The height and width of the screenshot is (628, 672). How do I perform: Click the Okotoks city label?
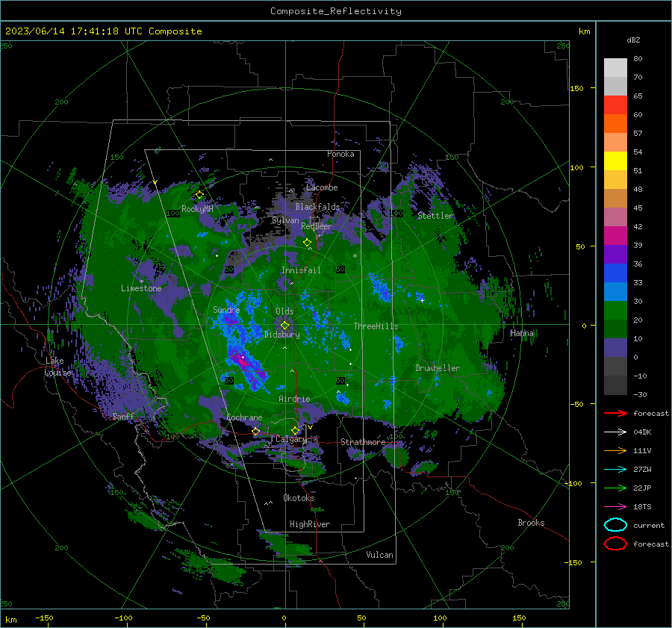pos(299,498)
